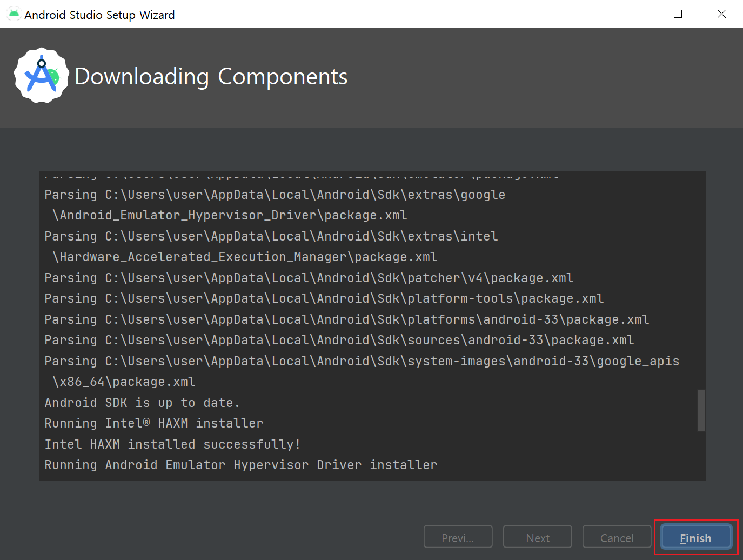Maximize the Setup Wizard window
743x560 pixels.
(x=678, y=14)
